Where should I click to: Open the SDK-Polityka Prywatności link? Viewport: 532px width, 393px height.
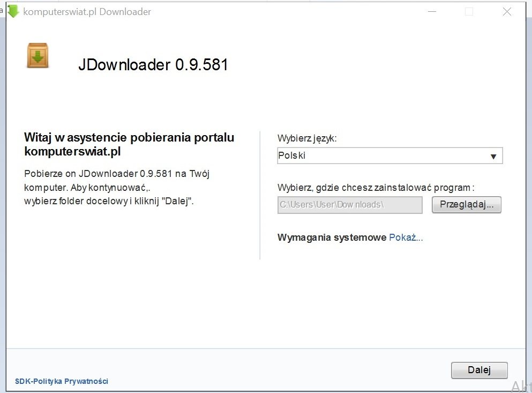62,381
